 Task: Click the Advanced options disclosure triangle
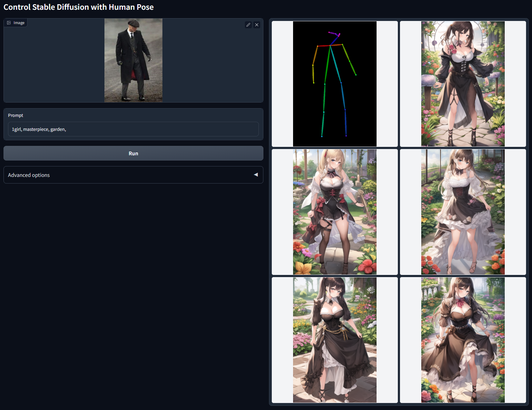255,175
